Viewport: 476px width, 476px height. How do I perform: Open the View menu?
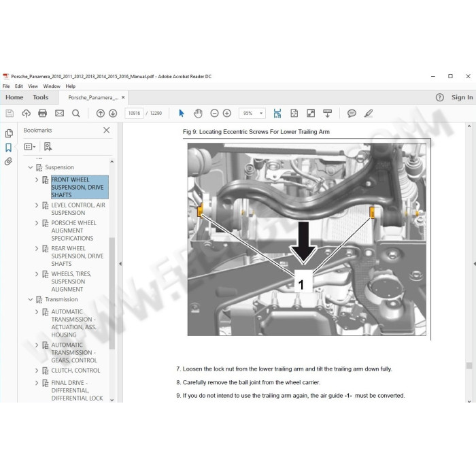click(x=33, y=86)
